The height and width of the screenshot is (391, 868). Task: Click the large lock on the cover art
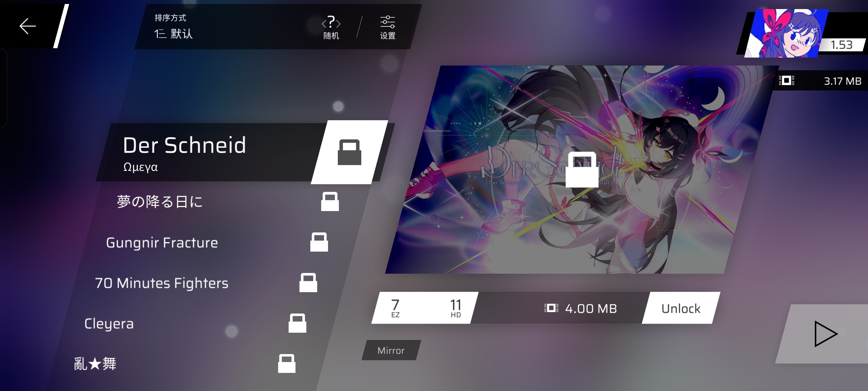pos(582,169)
